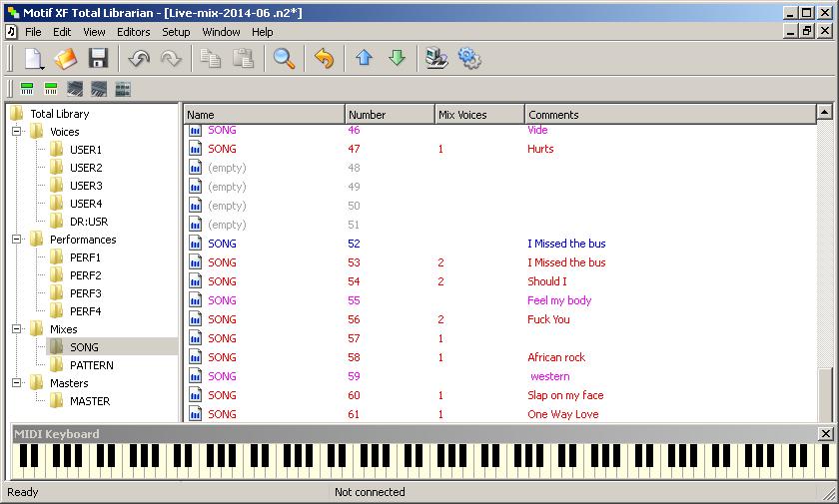Click the fifth mixer editor toolbar icon

[x=123, y=88]
